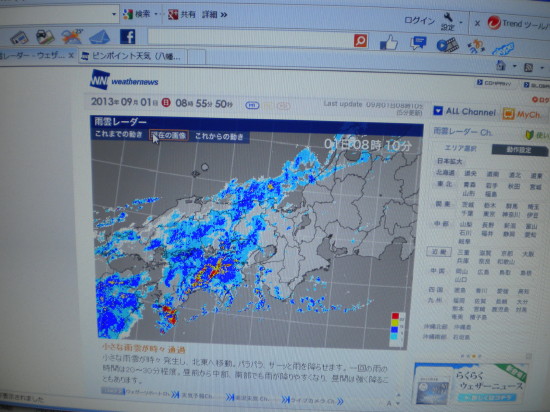Select the これからの動き radar tab
The image size is (550, 412).
pos(219,136)
